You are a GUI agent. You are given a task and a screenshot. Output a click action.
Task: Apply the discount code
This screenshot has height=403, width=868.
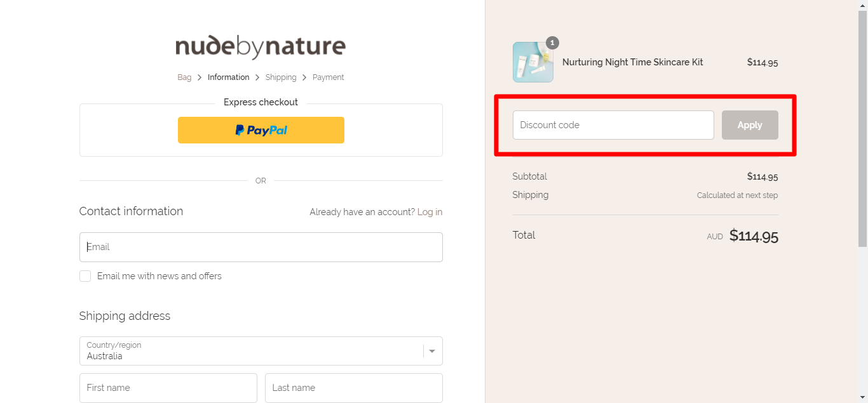(x=750, y=125)
